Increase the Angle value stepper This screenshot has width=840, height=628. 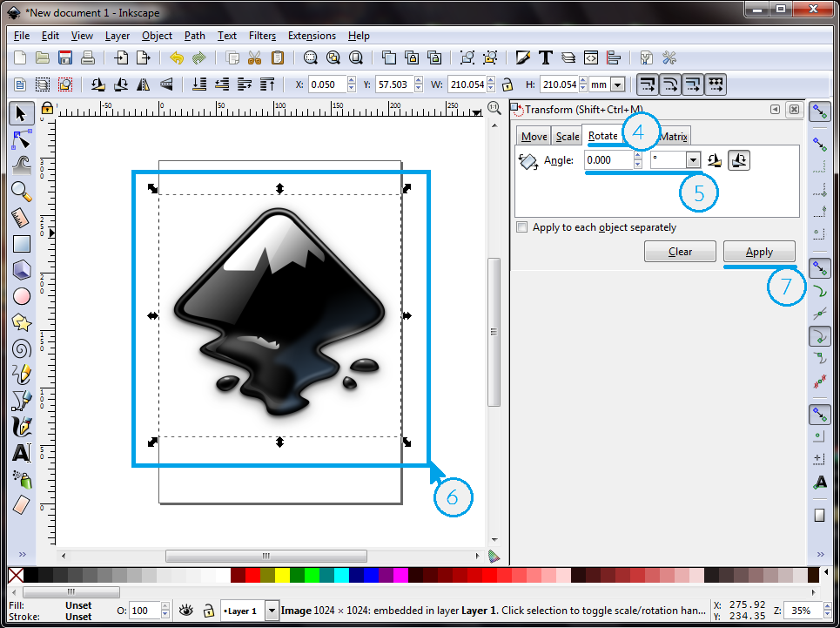[637, 155]
